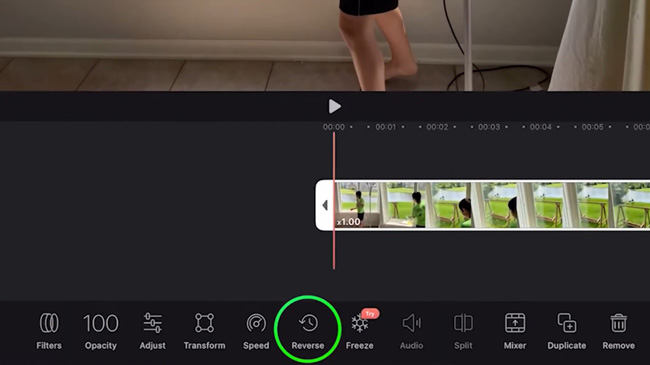Select the Transform tool
Viewport: 650px width, 365px height.
[204, 331]
